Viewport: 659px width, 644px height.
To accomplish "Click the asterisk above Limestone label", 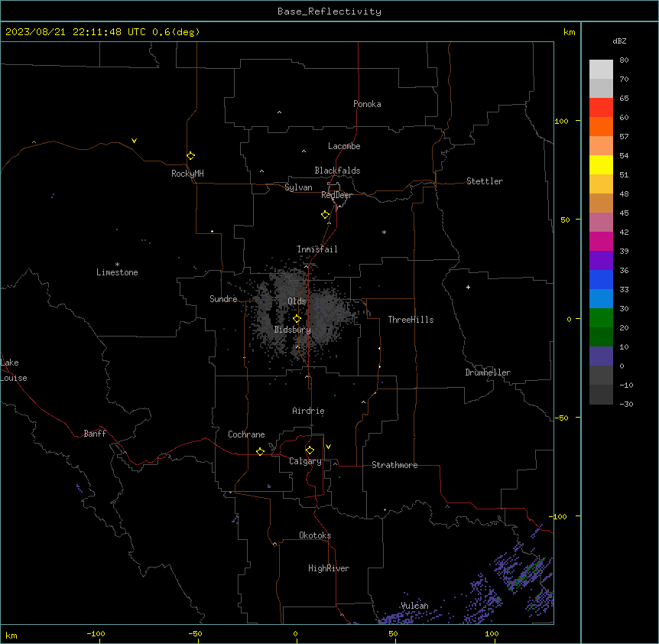I will pos(117,264).
